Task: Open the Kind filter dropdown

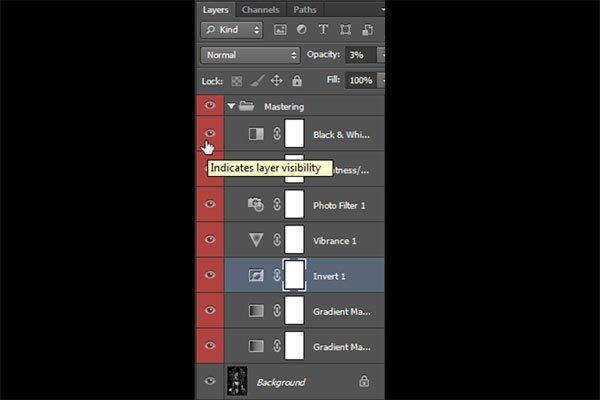Action: tap(232, 30)
